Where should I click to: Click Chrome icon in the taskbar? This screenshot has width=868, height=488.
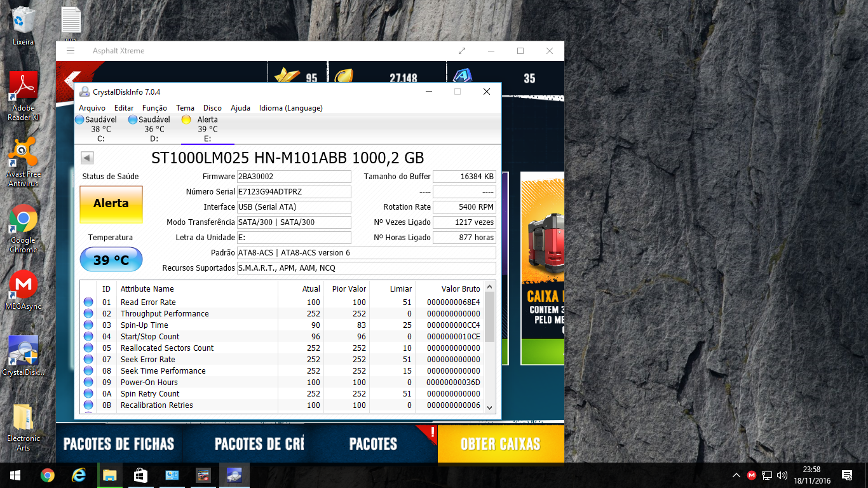point(48,475)
